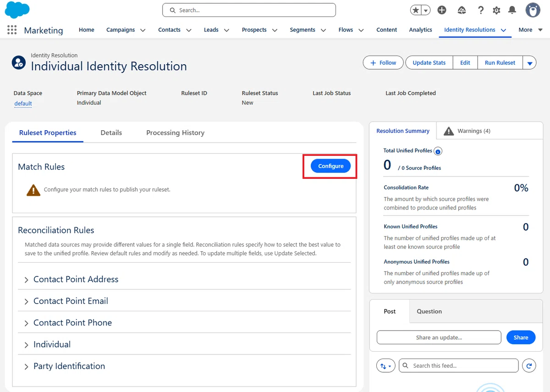Open the Notifications bell icon
Viewport: 550px width, 392px height.
[512, 10]
